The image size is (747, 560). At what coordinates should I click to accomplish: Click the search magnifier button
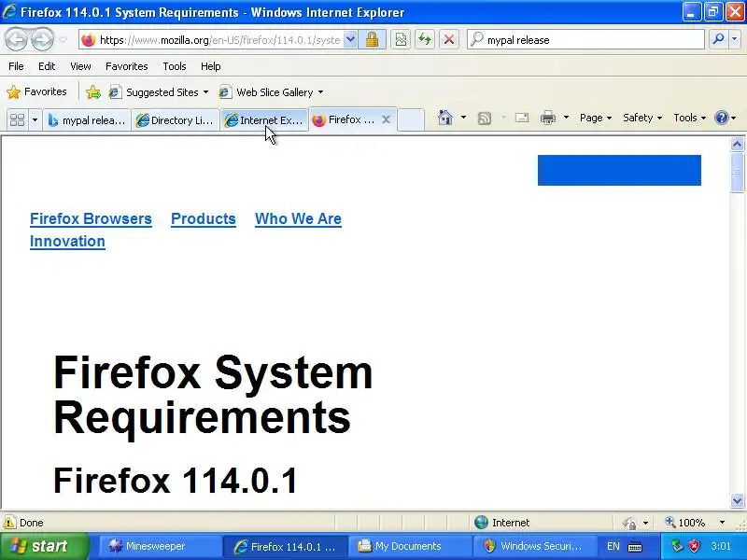(x=718, y=39)
